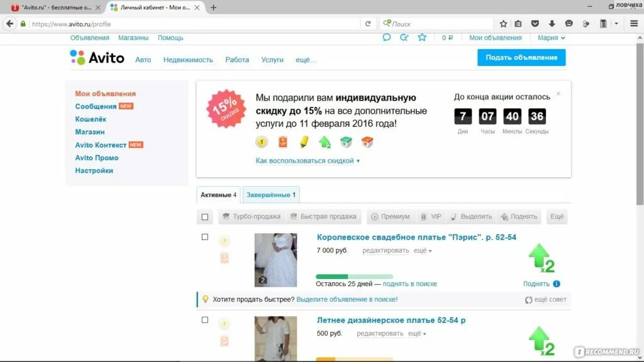This screenshot has width=644, height=362.
Task: Click the Выделить action button
Action: point(471,216)
